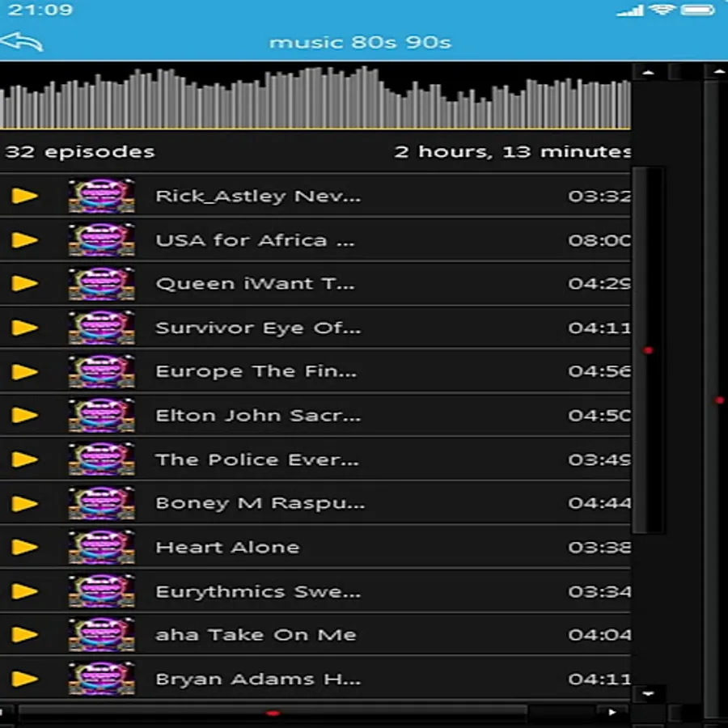This screenshot has height=728, width=728.
Task: Open Europe The Fin album thumbnail
Action: [102, 371]
